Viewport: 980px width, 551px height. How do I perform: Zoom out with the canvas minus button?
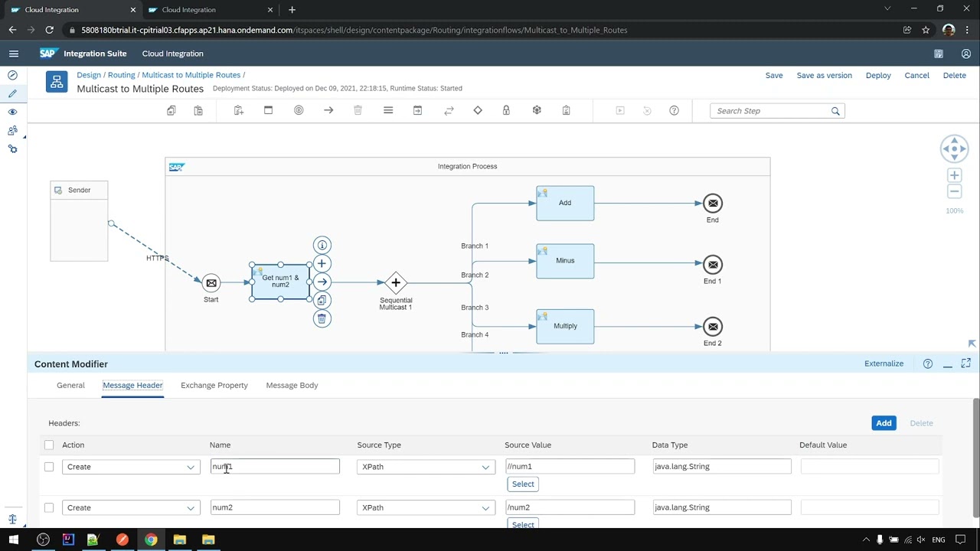(954, 191)
